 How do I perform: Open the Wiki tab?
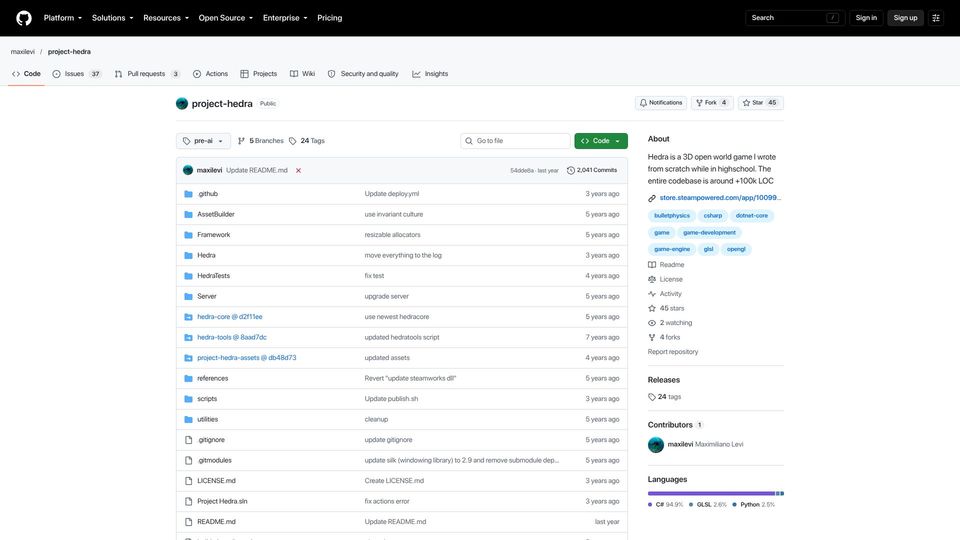[302, 73]
